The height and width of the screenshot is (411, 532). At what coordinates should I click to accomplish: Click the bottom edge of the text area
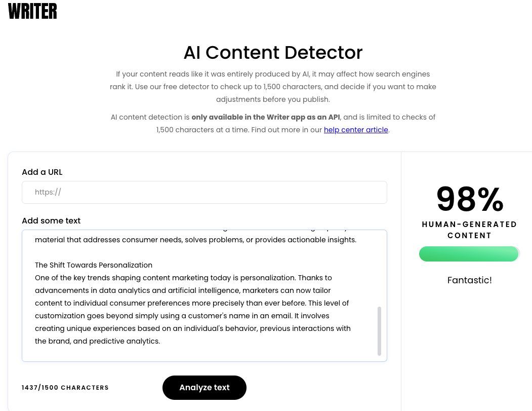(204, 361)
